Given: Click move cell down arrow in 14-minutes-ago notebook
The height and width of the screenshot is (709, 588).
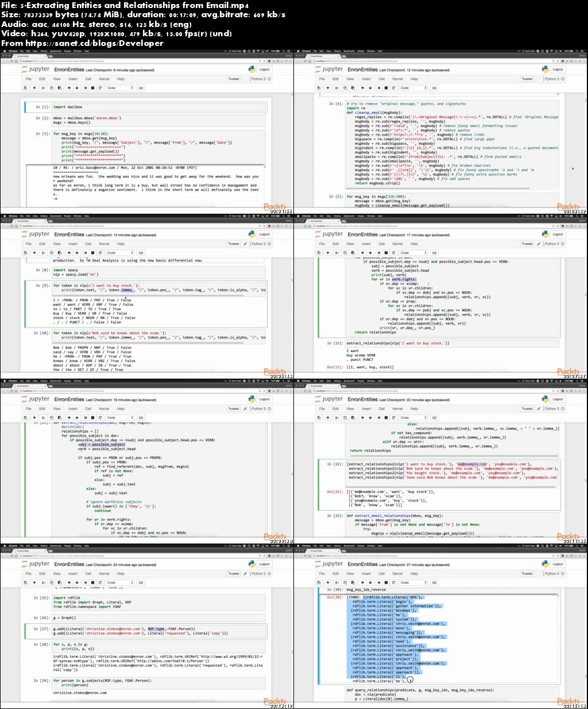Looking at the screenshot, I should click(77, 253).
